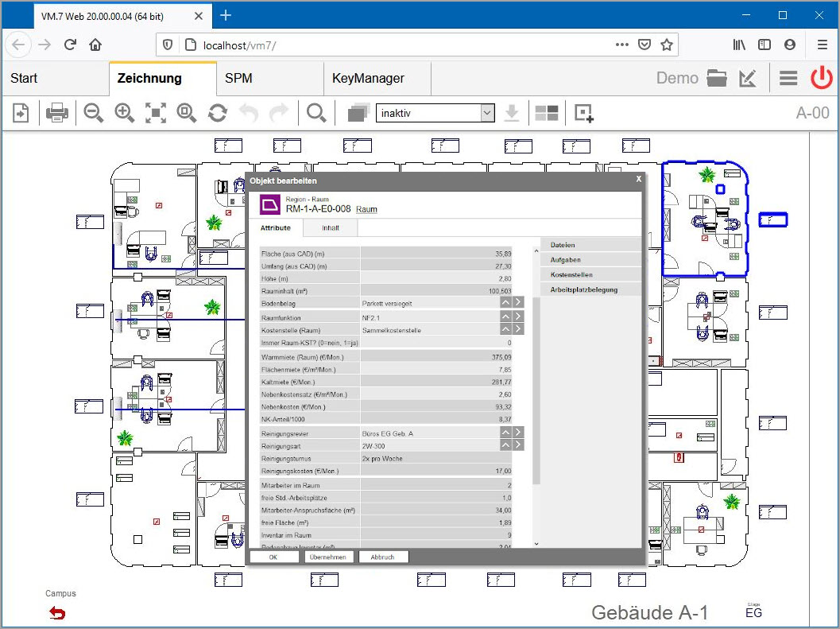Click Reinigungsart right arrow button
Viewport: 840px width, 629px height.
[518, 445]
